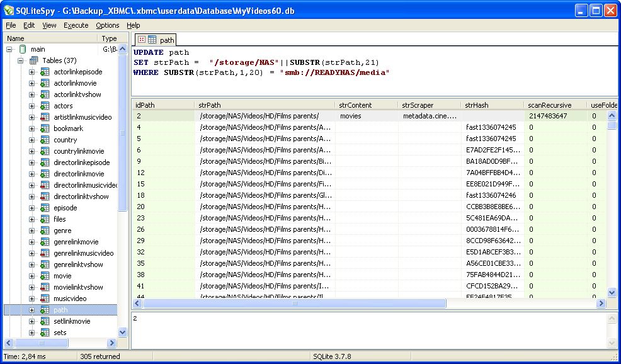Click the Name column header in tree
The width and height of the screenshot is (621, 364).
(x=50, y=38)
